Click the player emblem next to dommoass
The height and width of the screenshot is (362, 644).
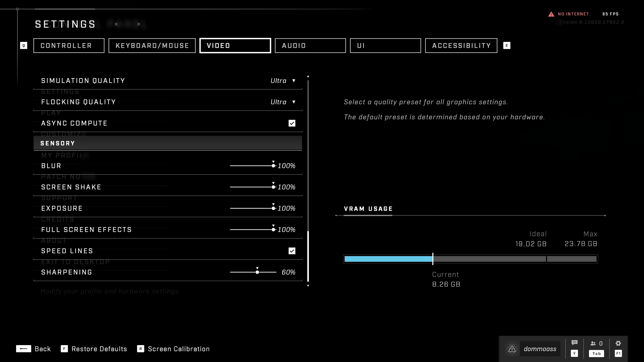pos(512,349)
